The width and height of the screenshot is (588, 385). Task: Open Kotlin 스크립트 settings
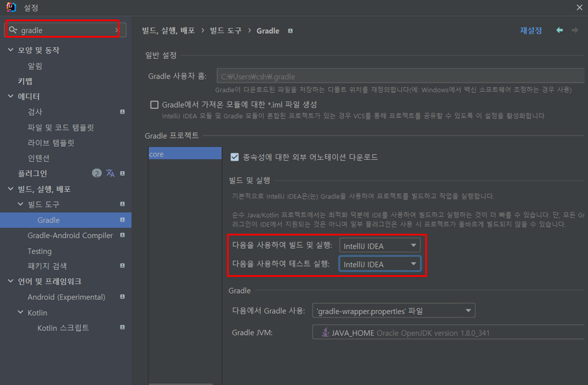(x=63, y=328)
